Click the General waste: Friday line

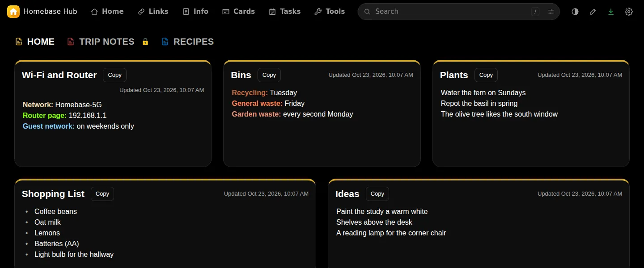pos(268,104)
